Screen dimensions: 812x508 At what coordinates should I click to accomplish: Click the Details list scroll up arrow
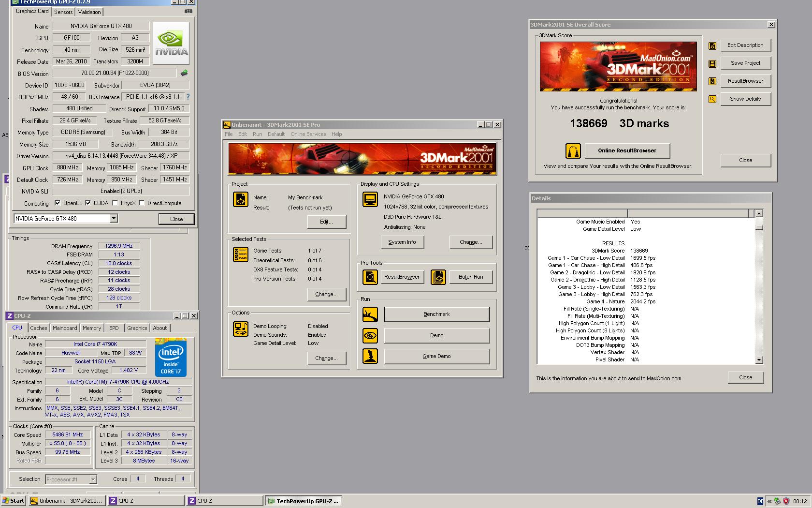(759, 213)
